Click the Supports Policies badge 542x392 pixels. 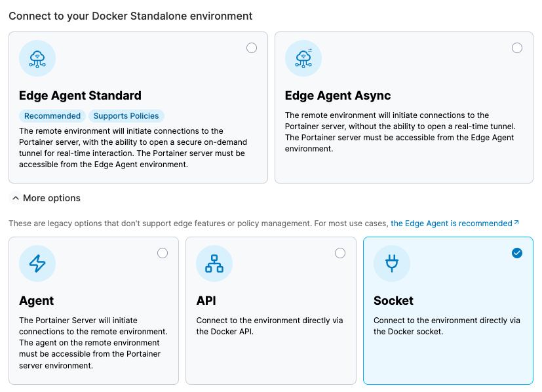tap(126, 116)
